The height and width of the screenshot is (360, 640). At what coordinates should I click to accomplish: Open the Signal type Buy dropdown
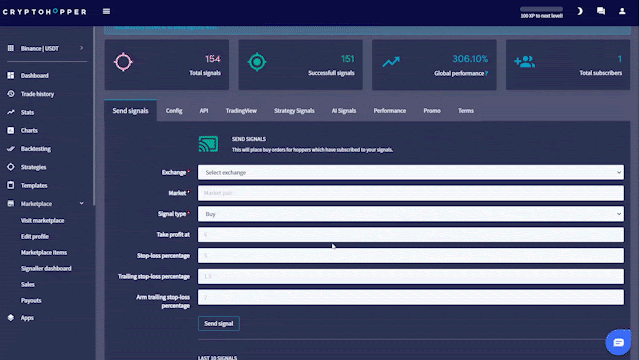tap(411, 214)
